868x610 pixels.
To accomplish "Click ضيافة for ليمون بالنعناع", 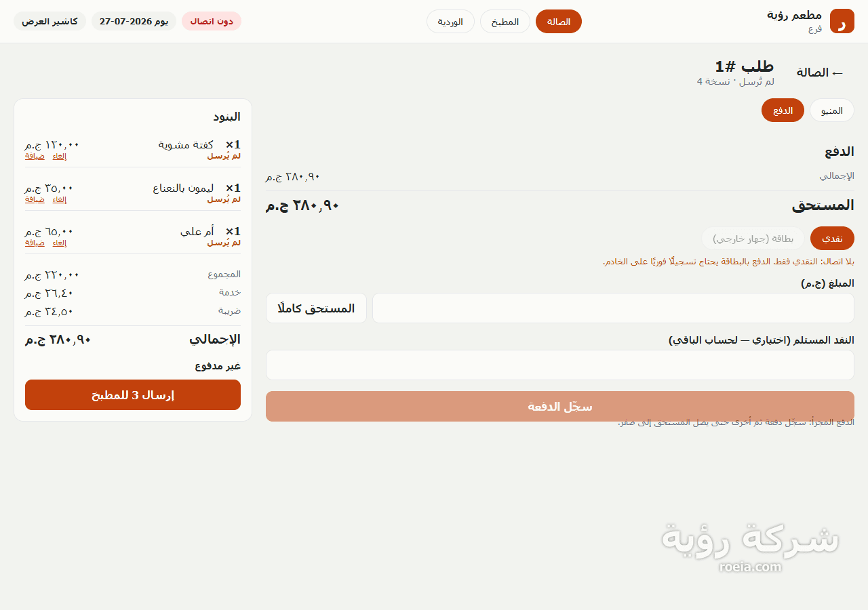I will [35, 199].
